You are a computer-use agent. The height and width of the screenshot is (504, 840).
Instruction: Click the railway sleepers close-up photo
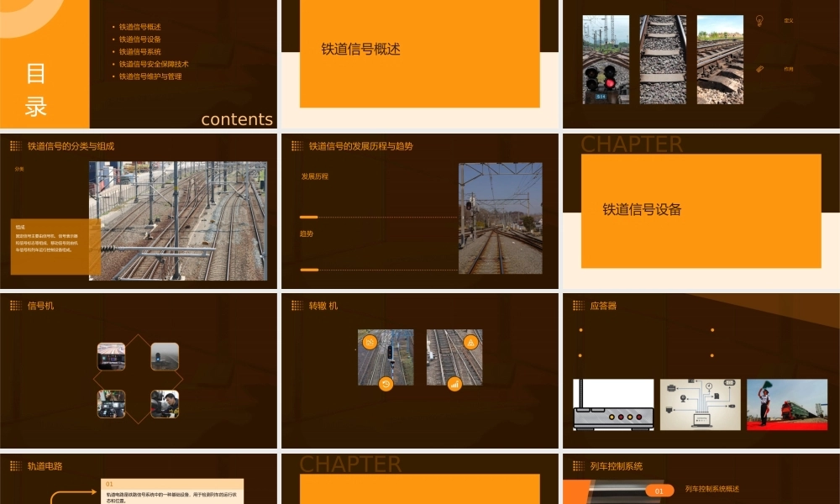click(x=663, y=60)
